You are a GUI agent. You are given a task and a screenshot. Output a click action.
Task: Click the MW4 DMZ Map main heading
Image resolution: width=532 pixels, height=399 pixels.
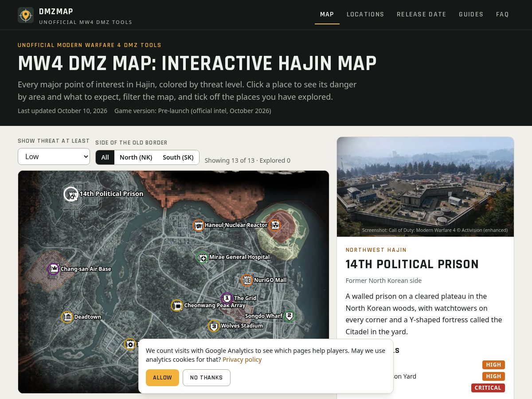pyautogui.click(x=197, y=63)
